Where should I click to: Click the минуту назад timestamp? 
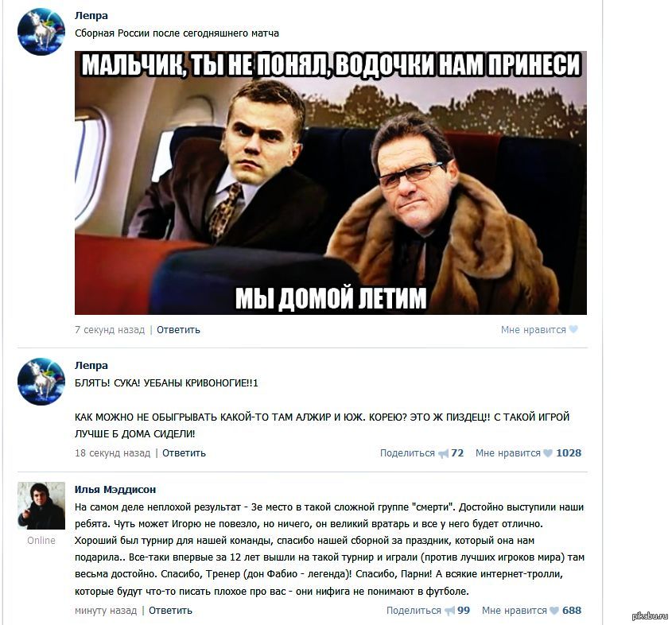point(106,611)
